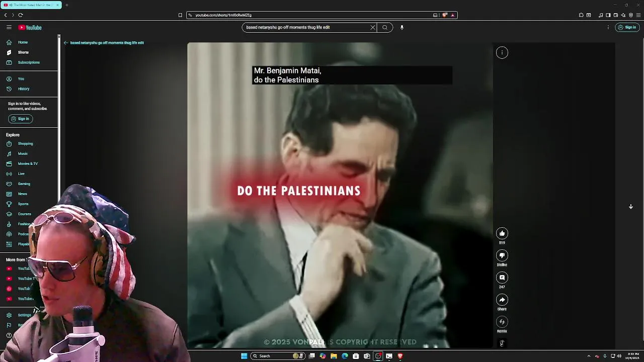Bookmark this page
Viewport: 644px width, 362px height.
coord(180,15)
